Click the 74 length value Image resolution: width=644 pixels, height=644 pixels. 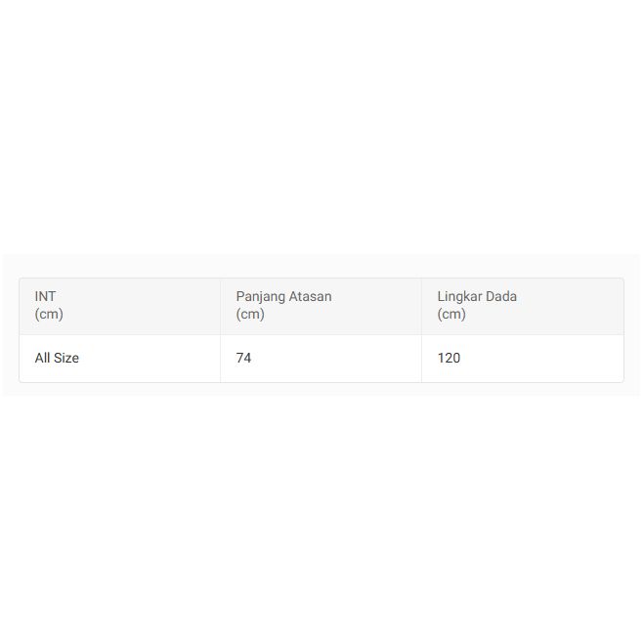coord(243,359)
